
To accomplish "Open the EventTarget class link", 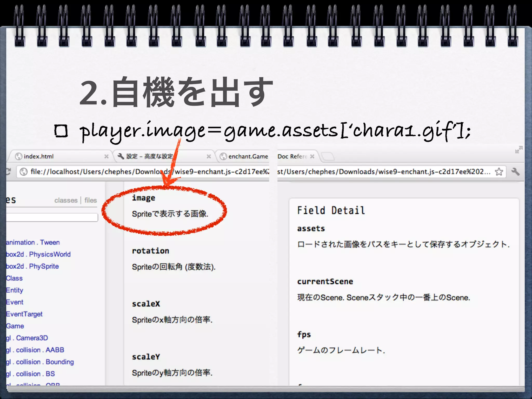I will coord(24,314).
